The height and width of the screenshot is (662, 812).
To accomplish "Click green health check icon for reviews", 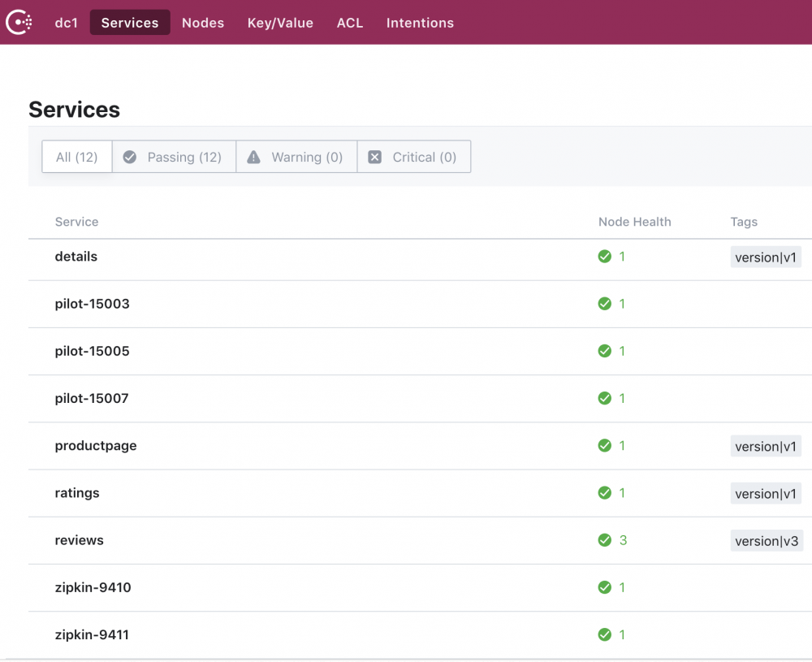I will tap(604, 540).
